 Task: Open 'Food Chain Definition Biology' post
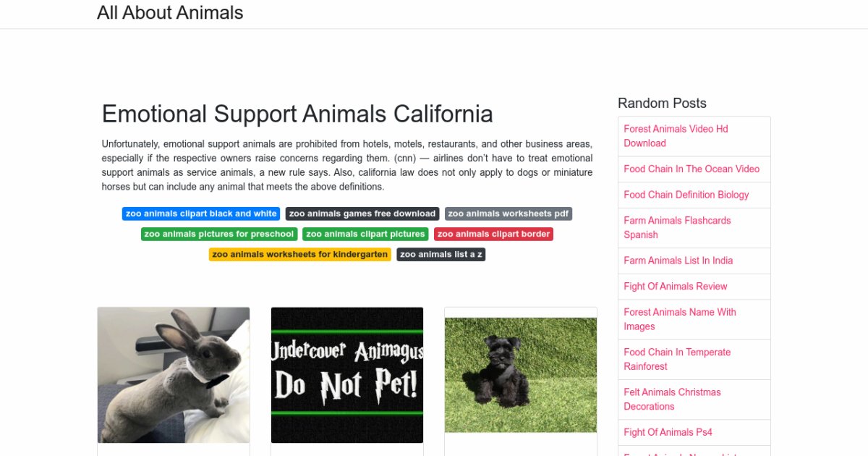point(686,195)
